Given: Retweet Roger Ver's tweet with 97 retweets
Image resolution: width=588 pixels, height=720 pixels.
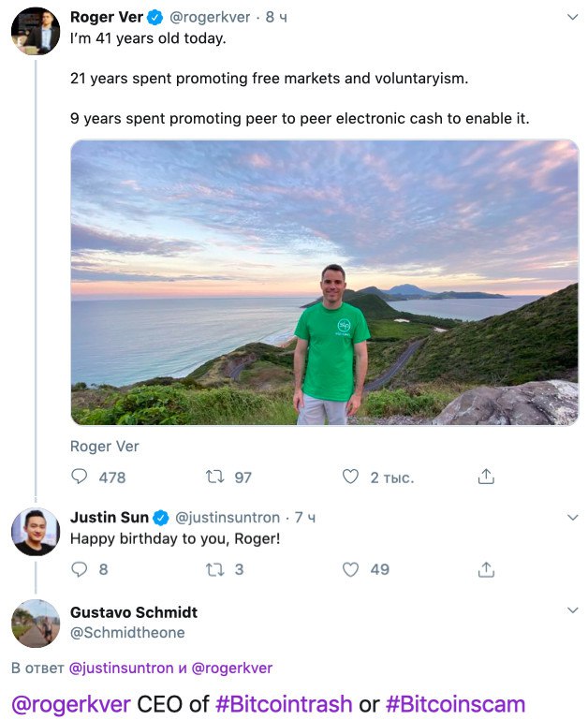Looking at the screenshot, I should coord(214,477).
